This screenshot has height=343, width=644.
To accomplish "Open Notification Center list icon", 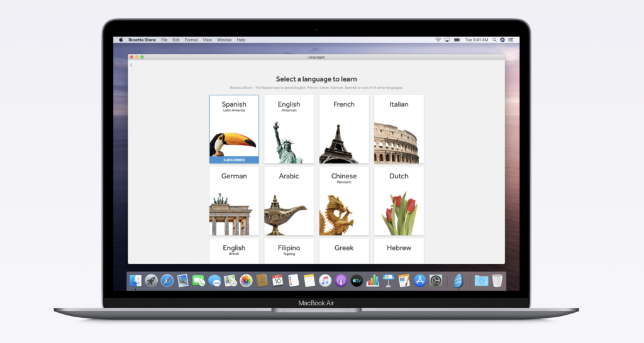I will [x=511, y=40].
